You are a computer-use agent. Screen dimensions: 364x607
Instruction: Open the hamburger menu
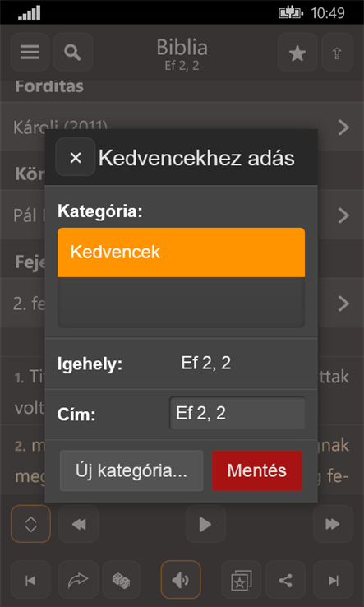[x=30, y=52]
